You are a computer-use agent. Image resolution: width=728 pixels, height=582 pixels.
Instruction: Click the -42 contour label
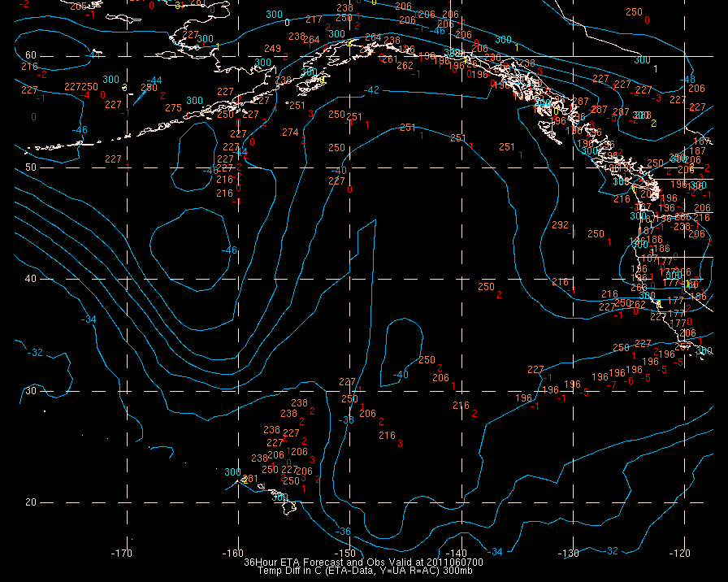372,90
